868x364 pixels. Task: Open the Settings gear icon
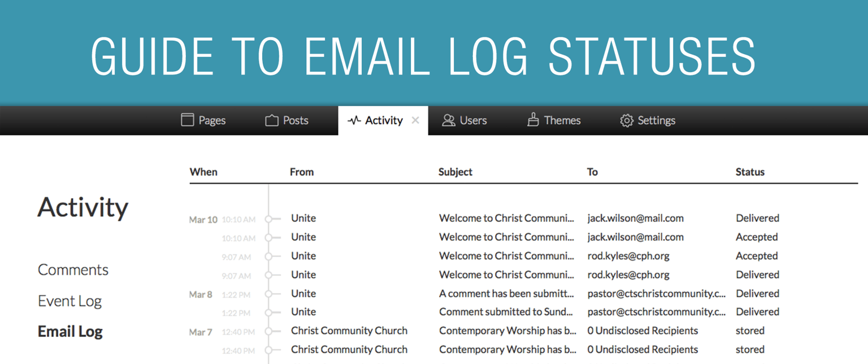[626, 120]
